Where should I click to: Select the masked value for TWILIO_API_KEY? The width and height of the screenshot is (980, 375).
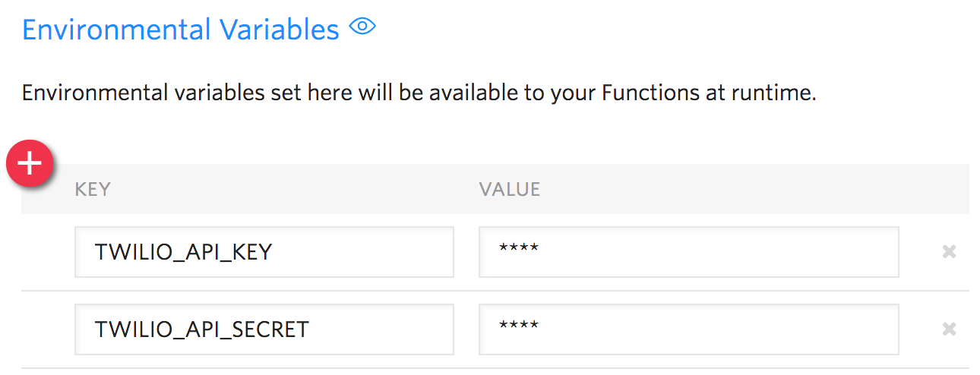689,252
